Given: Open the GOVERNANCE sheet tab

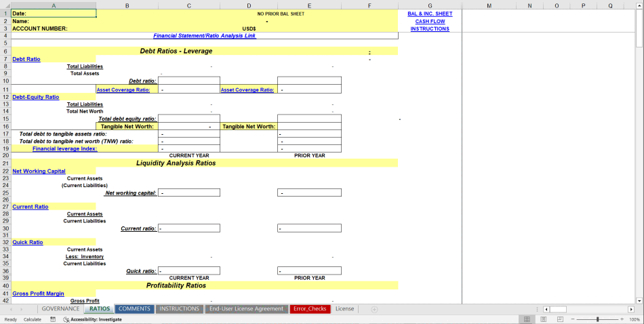Looking at the screenshot, I should coord(60,309).
